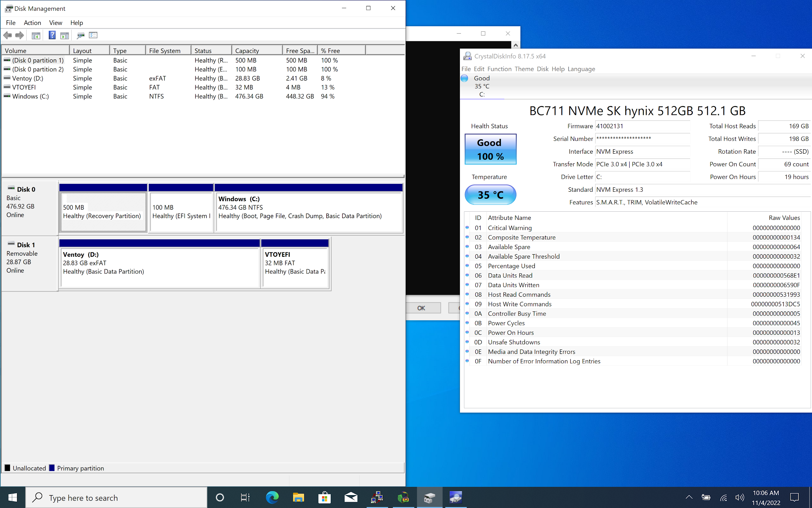Screen dimensions: 812x508
Task: Open Cortana circle icon on taskbar
Action: pyautogui.click(x=220, y=498)
